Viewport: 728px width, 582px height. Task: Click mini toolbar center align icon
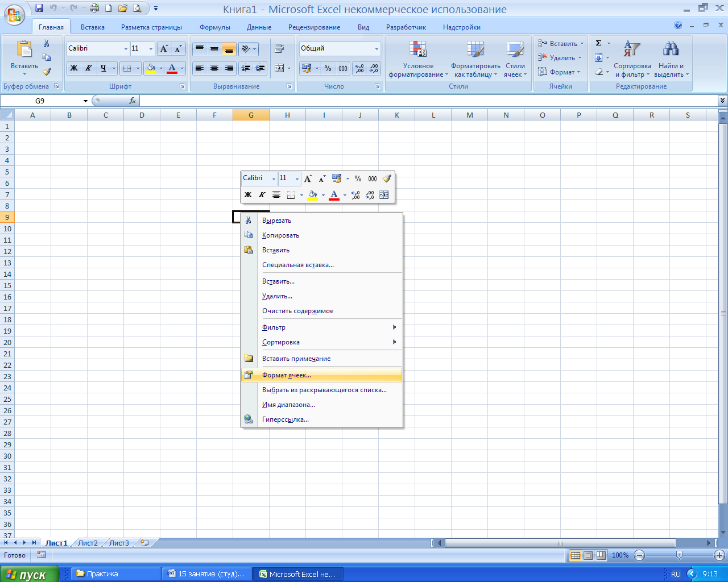click(276, 195)
